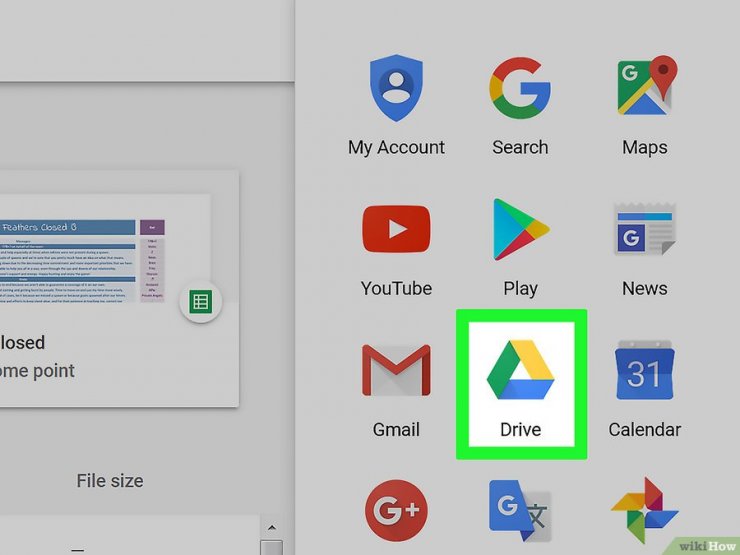Click the "YouTube" app label
The height and width of the screenshot is (555, 740).
(x=396, y=288)
